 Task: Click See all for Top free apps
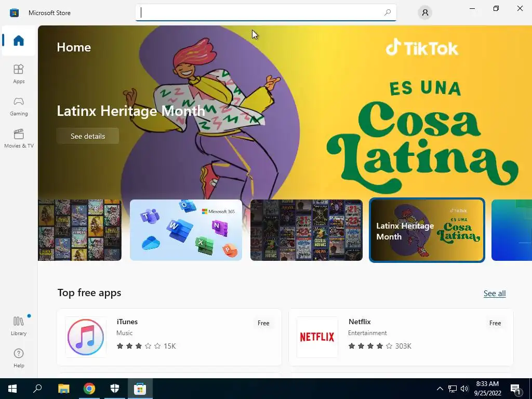(495, 293)
